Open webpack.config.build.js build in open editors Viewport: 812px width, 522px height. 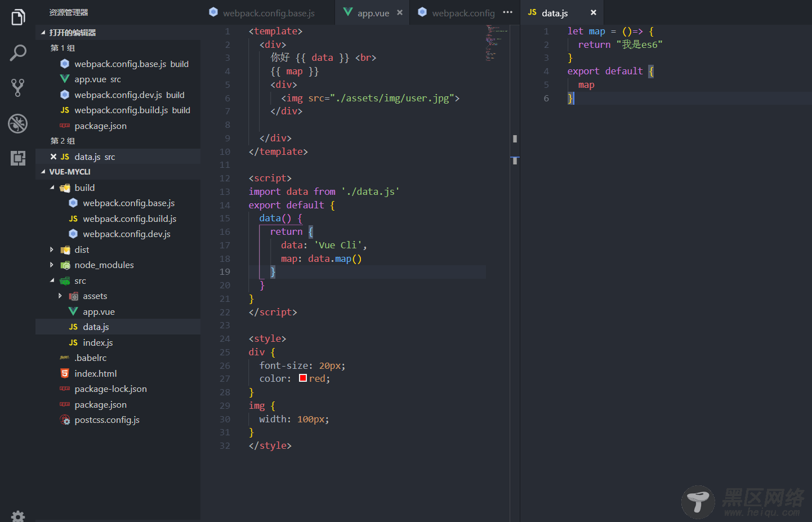pos(118,110)
